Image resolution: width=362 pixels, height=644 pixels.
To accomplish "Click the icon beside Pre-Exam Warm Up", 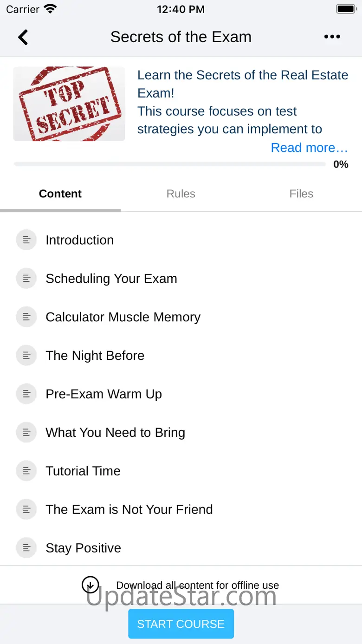I will (x=26, y=394).
